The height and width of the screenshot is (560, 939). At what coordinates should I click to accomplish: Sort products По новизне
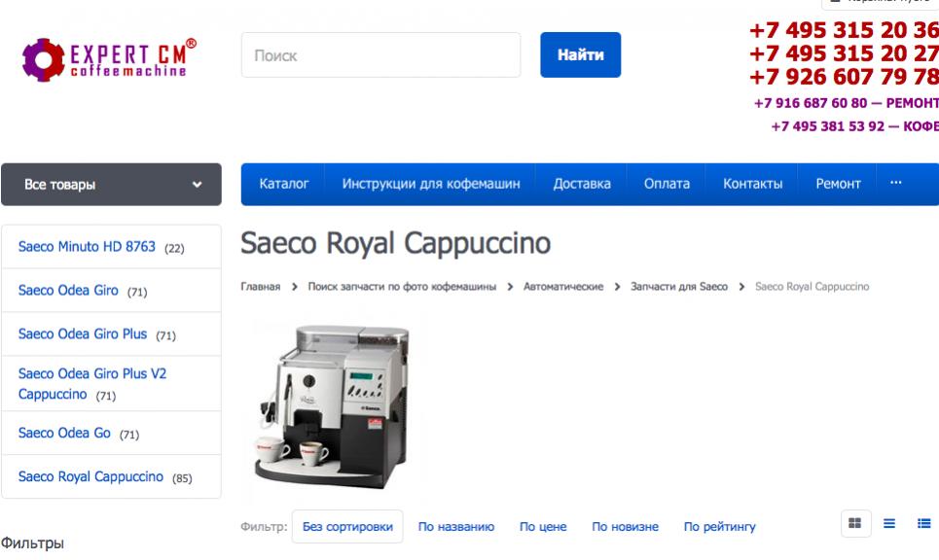pyautogui.click(x=626, y=527)
